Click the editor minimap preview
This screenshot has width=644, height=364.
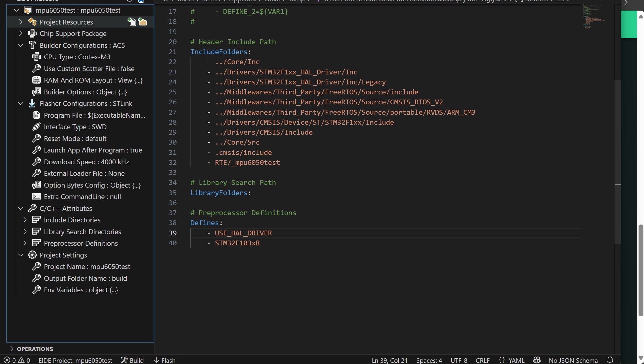pos(594,16)
